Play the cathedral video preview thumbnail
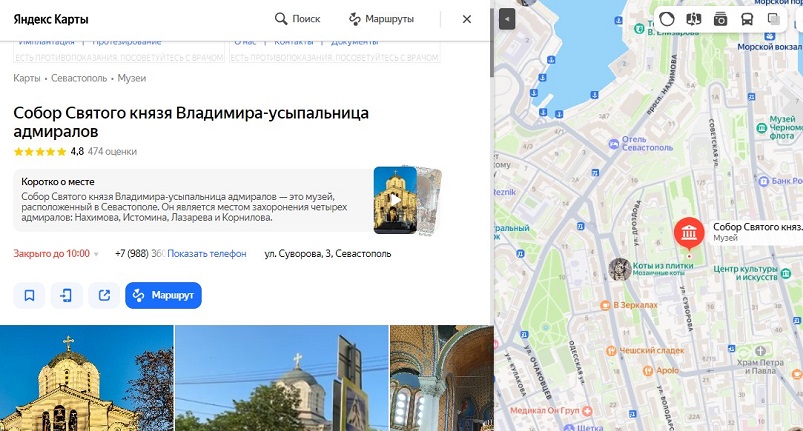 click(x=395, y=200)
